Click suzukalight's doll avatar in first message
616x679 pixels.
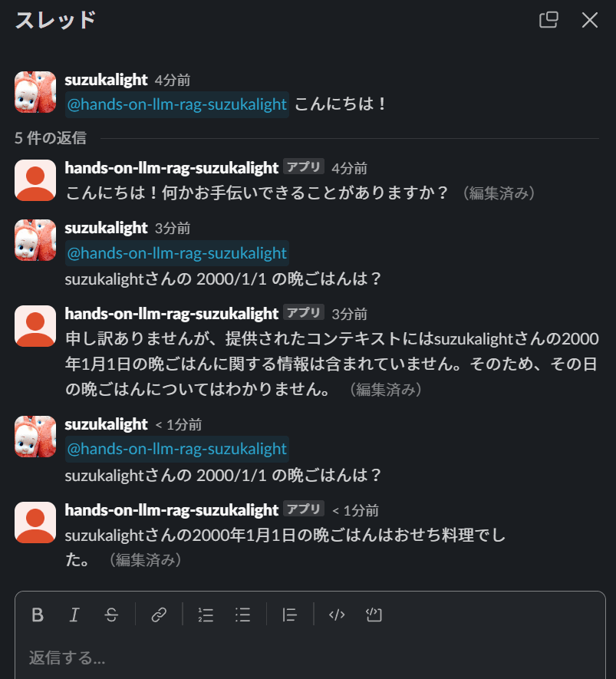35,92
